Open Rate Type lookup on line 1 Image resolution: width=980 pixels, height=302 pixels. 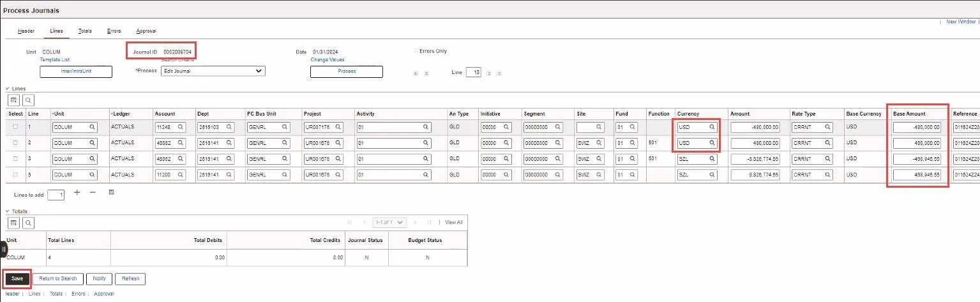pyautogui.click(x=827, y=127)
